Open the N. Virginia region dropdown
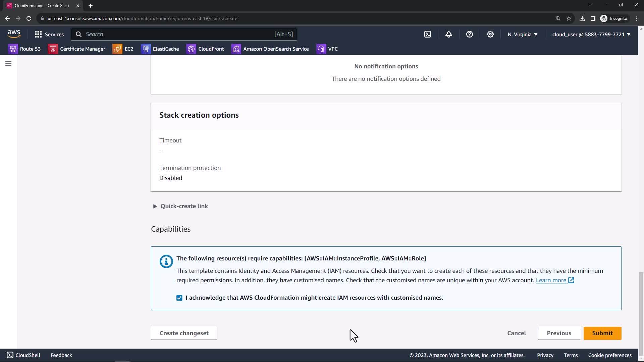This screenshot has width=644, height=362. point(522,34)
